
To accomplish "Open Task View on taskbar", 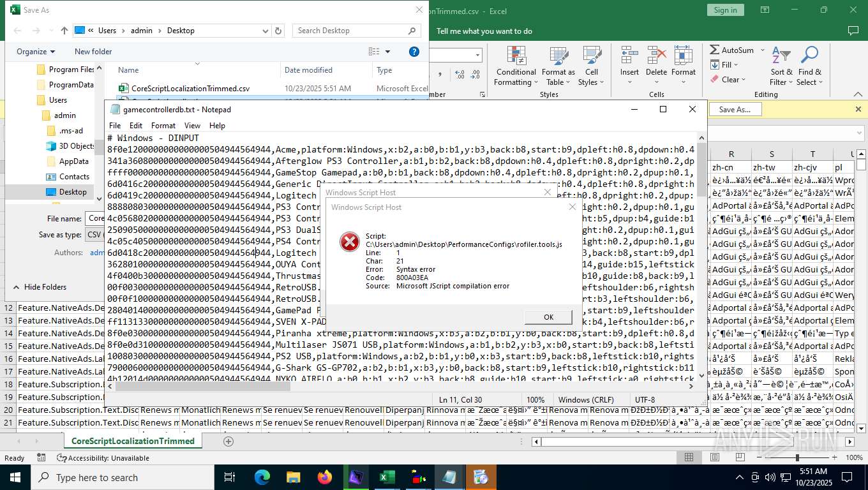I will coord(230,477).
